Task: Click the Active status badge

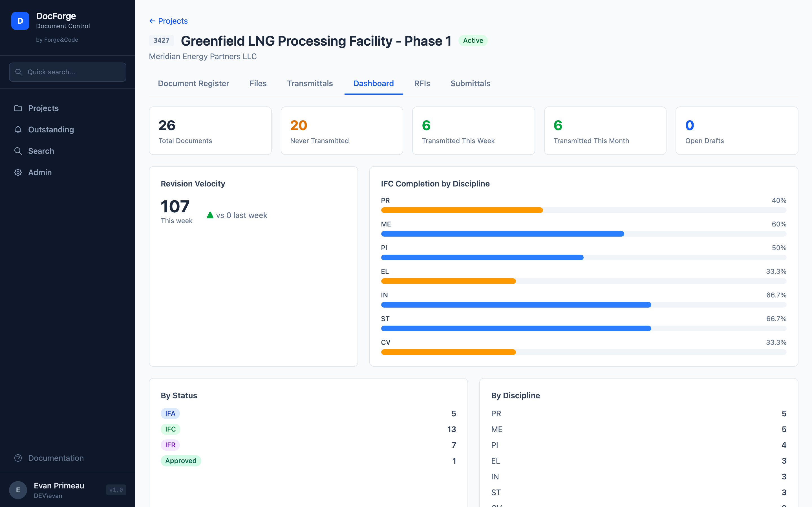Action: coord(473,41)
